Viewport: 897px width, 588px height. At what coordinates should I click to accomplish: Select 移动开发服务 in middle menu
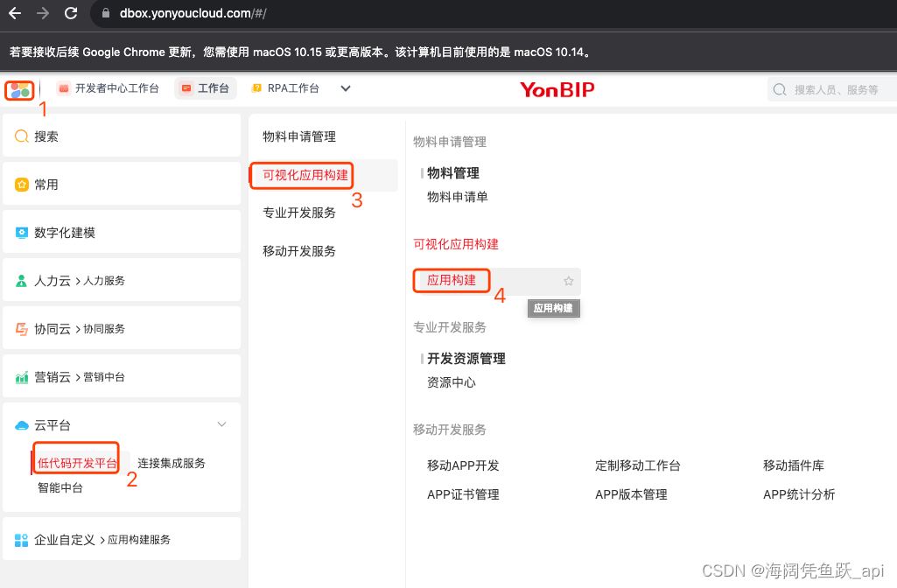click(299, 251)
